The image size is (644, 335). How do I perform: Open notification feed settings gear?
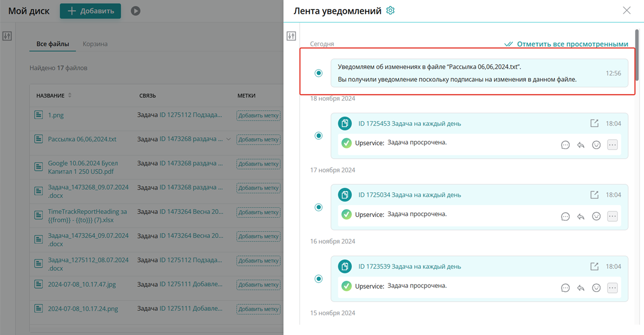click(390, 11)
